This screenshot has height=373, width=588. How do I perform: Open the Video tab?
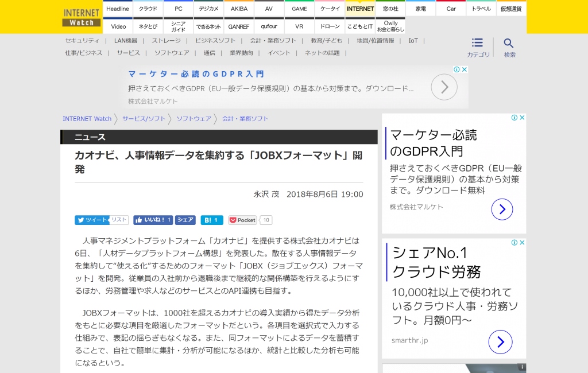click(x=118, y=26)
